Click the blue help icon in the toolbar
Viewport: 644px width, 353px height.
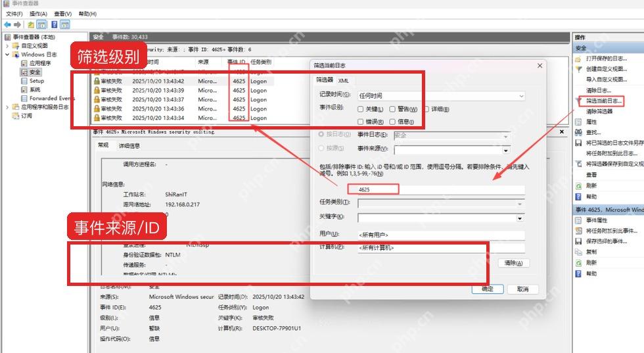point(54,25)
